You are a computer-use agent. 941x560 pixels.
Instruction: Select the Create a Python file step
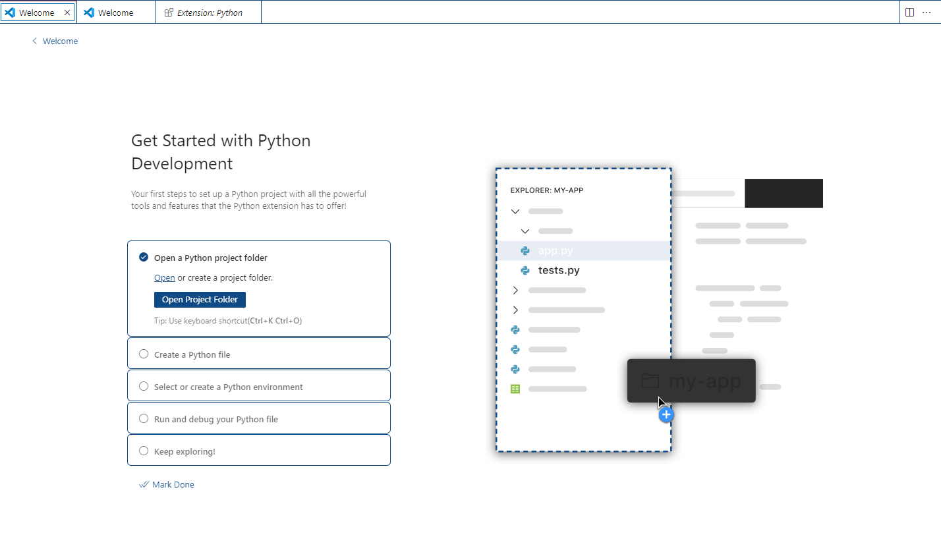click(x=259, y=354)
